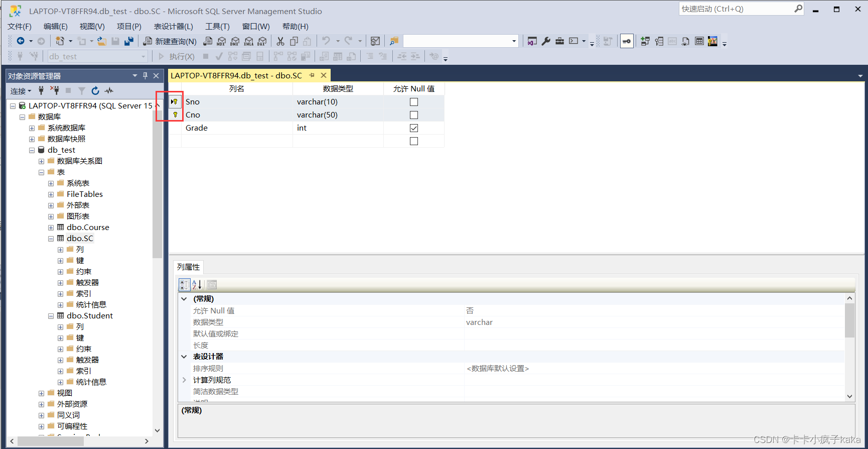Click the filter icon in Object Explorer
Image resolution: width=868 pixels, height=449 pixels.
point(82,90)
